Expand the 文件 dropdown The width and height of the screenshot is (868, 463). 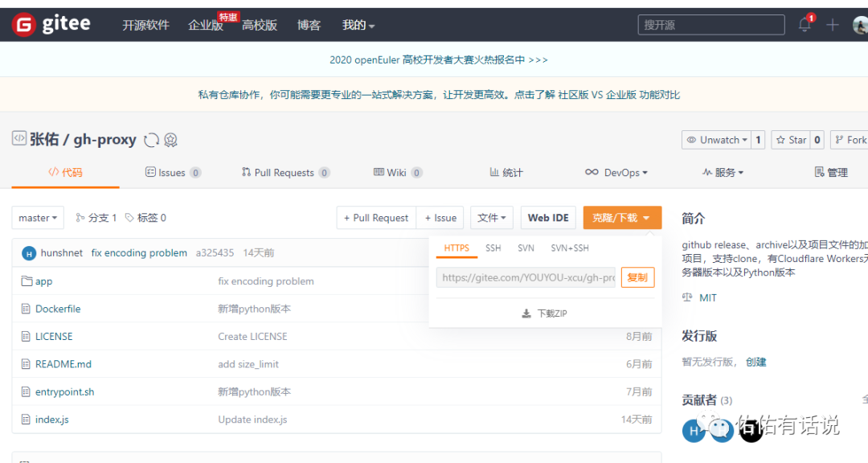(492, 218)
